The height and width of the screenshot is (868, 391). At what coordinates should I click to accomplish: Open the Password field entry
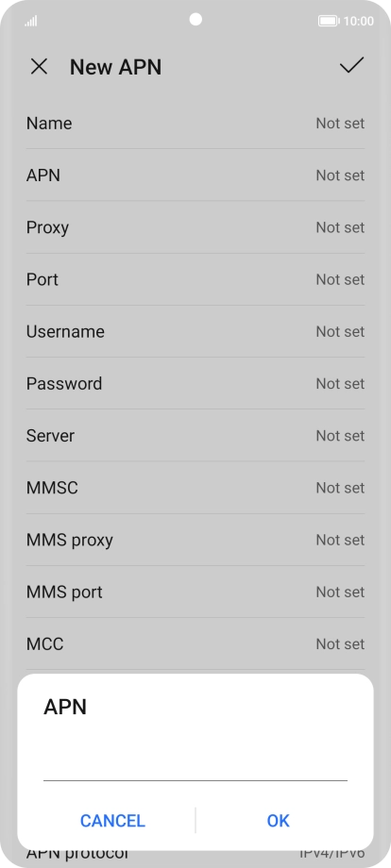coord(195,383)
